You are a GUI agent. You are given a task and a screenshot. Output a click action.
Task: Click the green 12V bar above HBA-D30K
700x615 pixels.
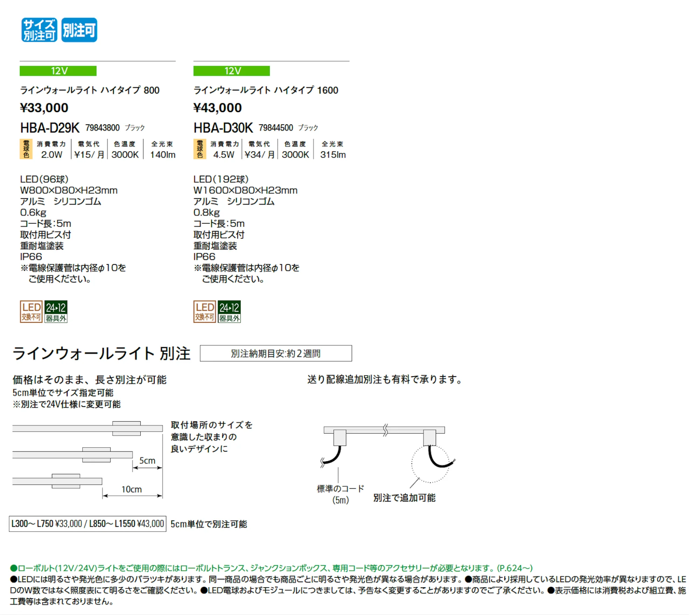pyautogui.click(x=231, y=71)
